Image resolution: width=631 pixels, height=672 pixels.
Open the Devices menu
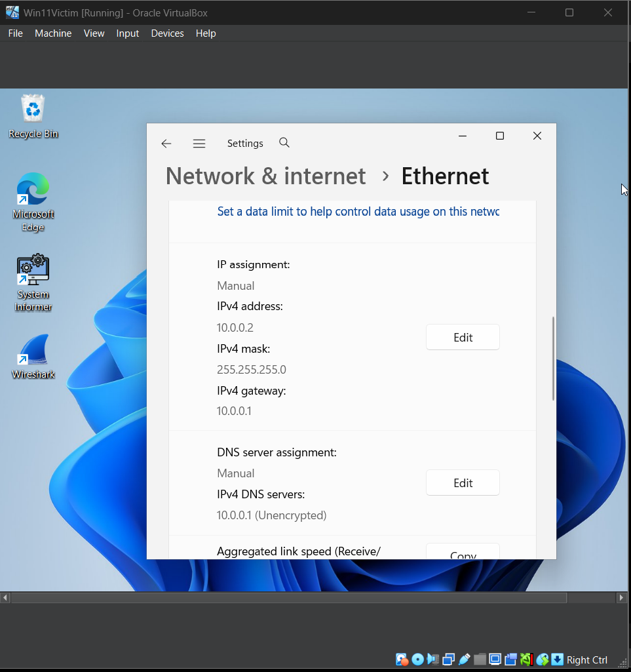[167, 33]
